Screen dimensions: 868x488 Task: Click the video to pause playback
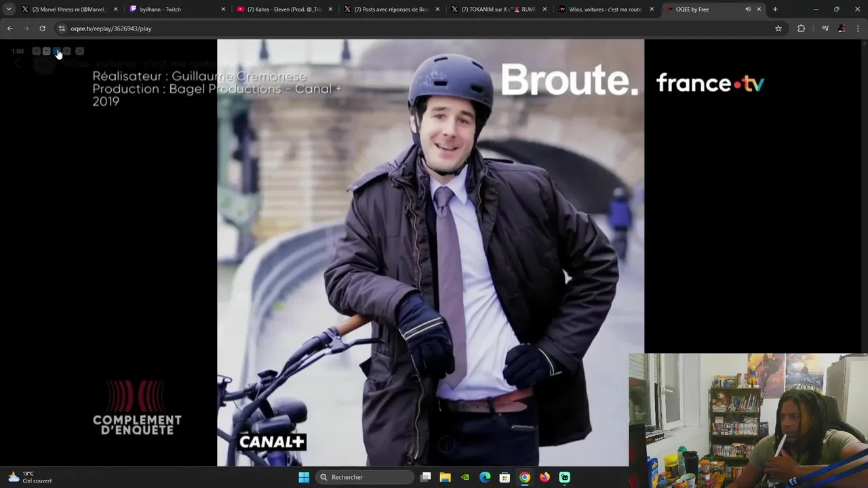point(431,253)
